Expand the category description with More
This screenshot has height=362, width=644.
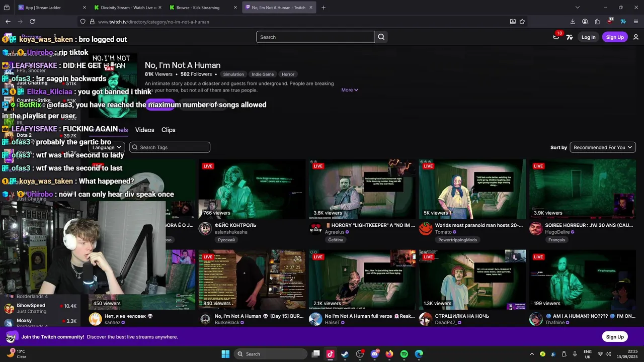[350, 90]
